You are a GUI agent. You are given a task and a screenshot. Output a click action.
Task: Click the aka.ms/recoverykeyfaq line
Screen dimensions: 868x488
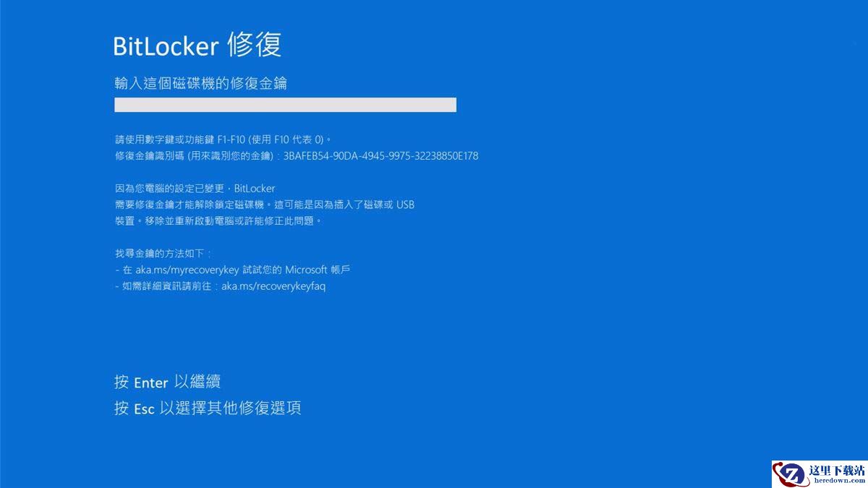pos(221,286)
